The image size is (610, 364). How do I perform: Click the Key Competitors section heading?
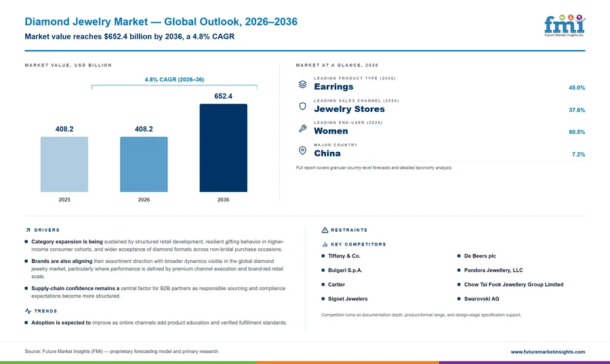pyautogui.click(x=359, y=245)
